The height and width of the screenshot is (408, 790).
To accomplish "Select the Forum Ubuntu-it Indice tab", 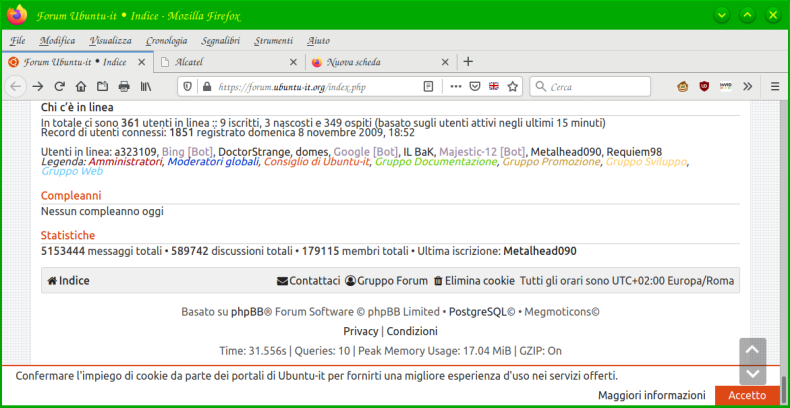I will pos(76,62).
